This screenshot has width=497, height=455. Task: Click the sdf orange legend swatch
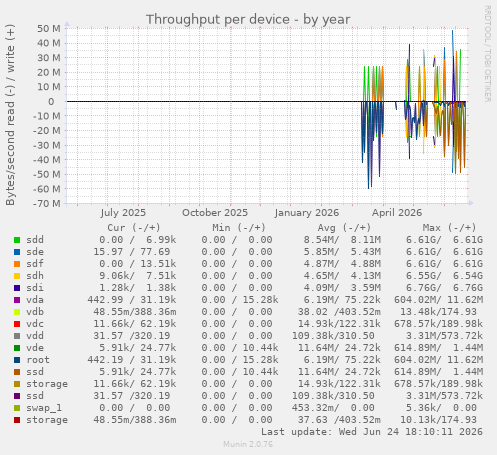pos(17,264)
